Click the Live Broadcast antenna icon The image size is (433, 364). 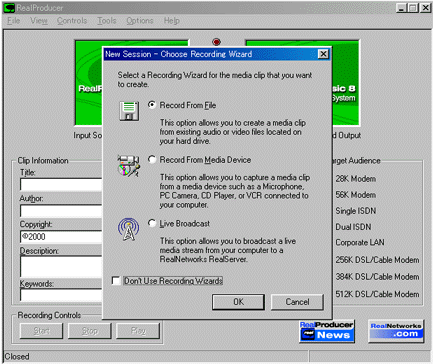coord(128,229)
